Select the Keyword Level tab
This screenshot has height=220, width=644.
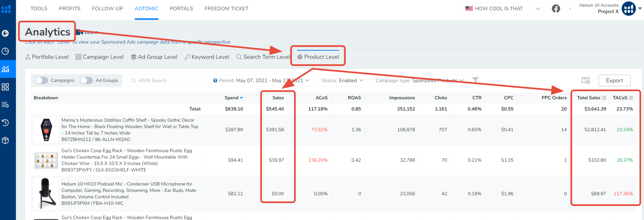tap(207, 57)
